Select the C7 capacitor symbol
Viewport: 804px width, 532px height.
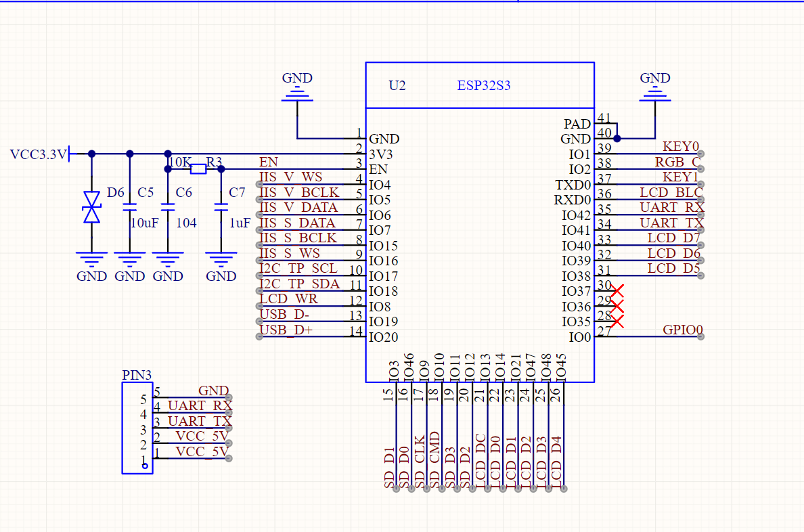click(x=221, y=207)
